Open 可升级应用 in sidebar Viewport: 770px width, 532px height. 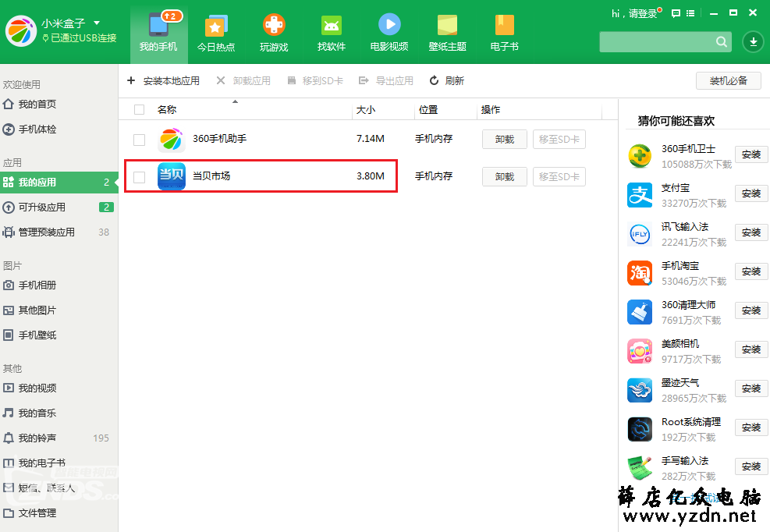pyautogui.click(x=59, y=207)
